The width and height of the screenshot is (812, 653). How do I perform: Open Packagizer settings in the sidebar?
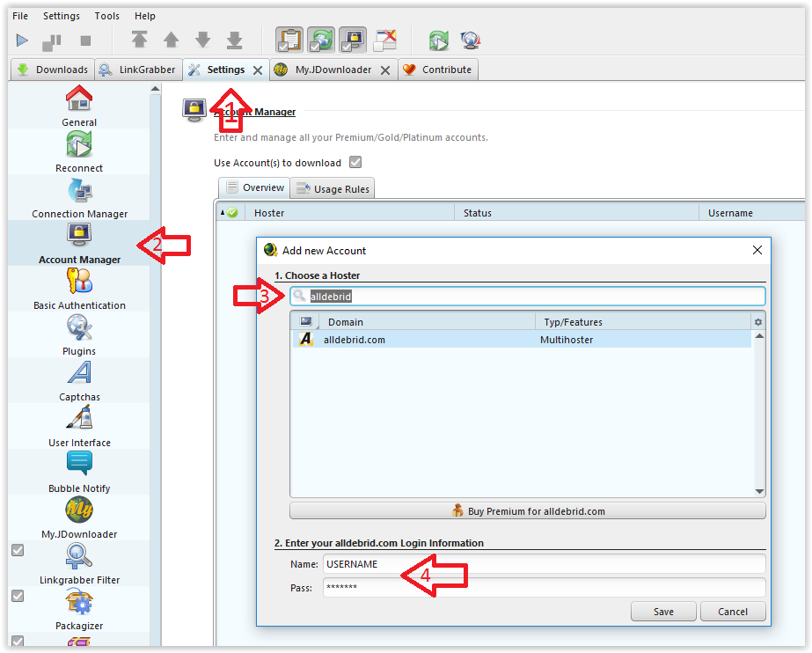pyautogui.click(x=78, y=610)
